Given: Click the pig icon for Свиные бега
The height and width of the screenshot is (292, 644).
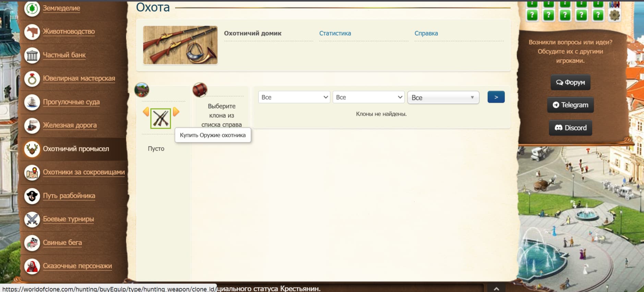Looking at the screenshot, I should tap(32, 243).
